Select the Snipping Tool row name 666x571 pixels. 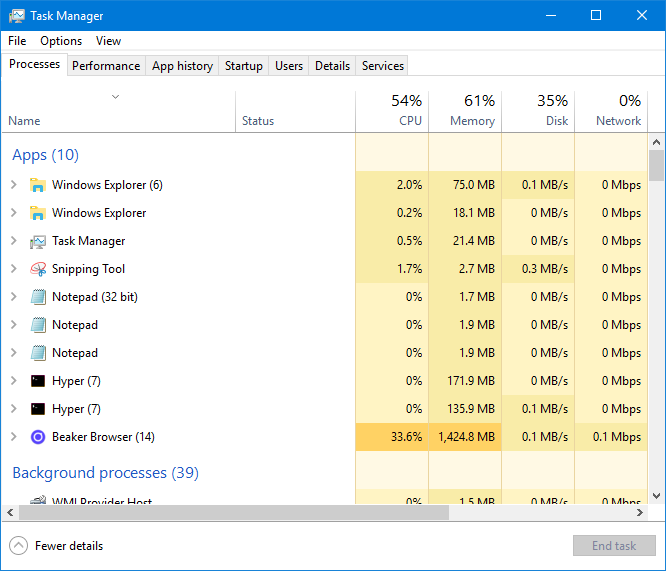pos(88,269)
